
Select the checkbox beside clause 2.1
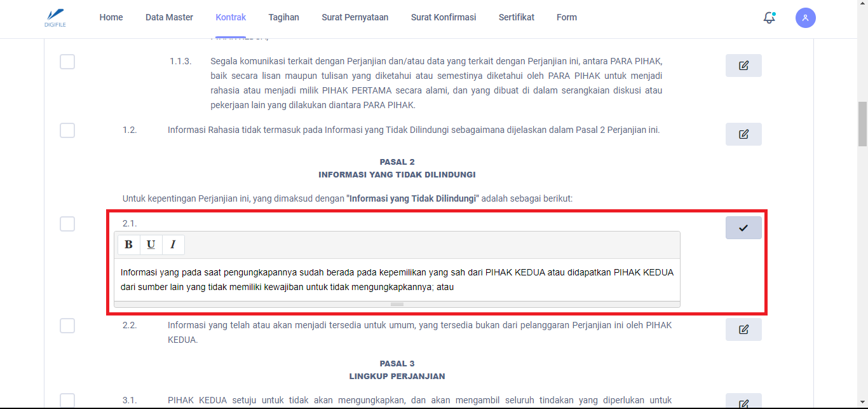point(67,224)
